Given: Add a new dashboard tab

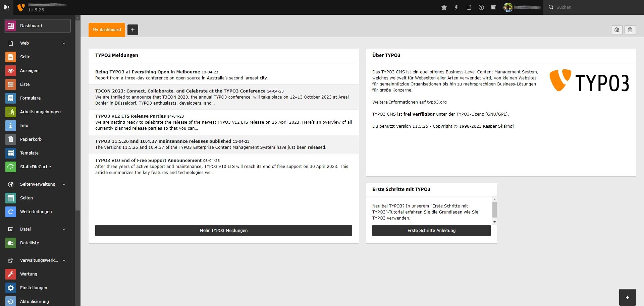Looking at the screenshot, I should click(133, 30).
